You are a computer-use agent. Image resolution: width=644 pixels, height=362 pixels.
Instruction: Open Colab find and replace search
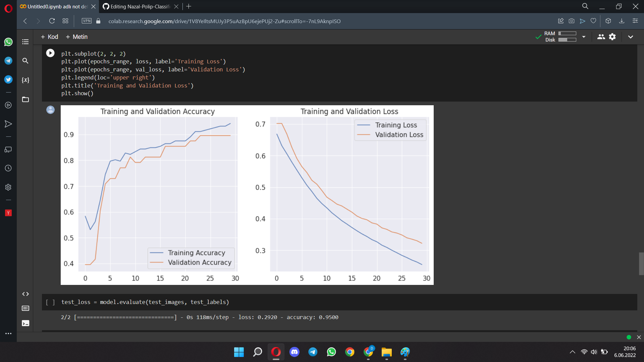25,61
